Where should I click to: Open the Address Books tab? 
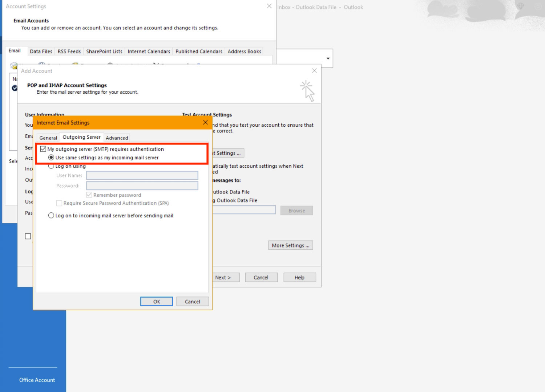pos(244,52)
